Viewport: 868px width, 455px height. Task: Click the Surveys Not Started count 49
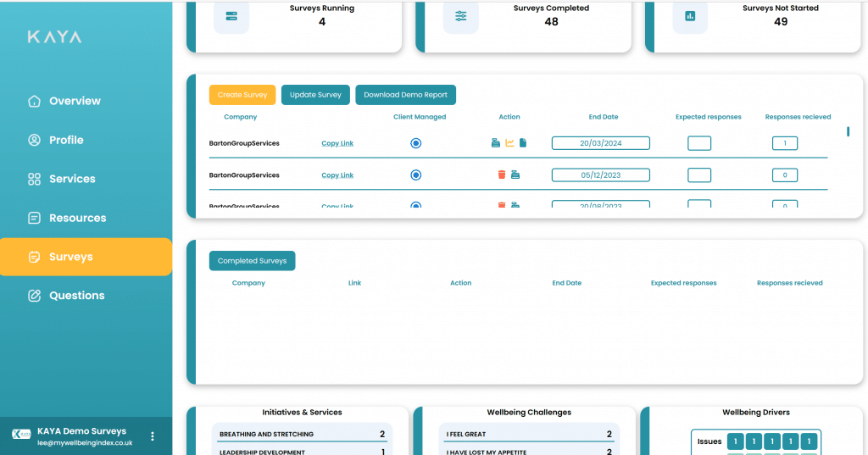click(x=781, y=21)
